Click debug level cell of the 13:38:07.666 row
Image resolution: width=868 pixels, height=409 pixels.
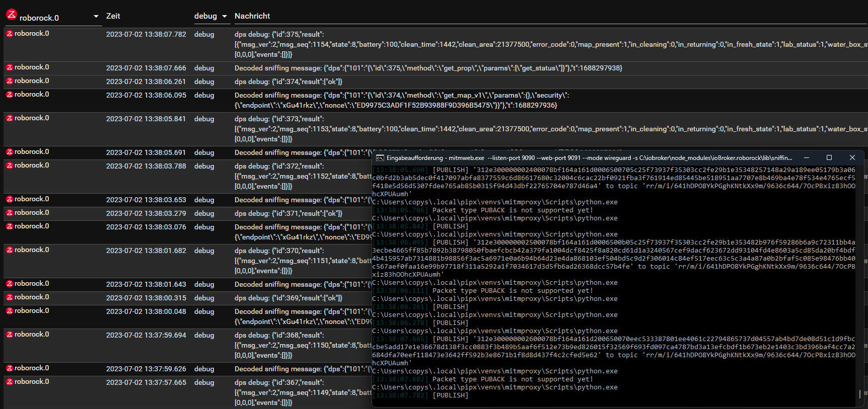[x=204, y=68]
